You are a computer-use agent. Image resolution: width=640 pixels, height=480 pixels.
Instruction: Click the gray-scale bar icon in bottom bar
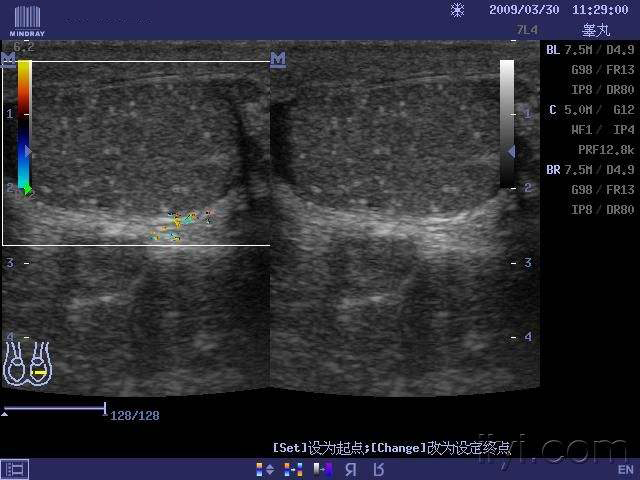pyautogui.click(x=322, y=468)
